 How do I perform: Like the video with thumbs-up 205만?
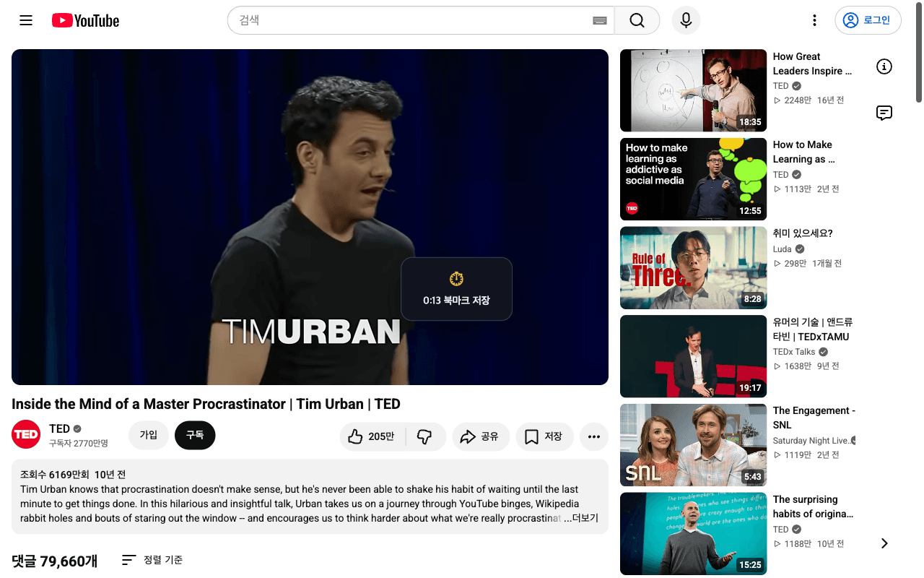[x=372, y=436]
